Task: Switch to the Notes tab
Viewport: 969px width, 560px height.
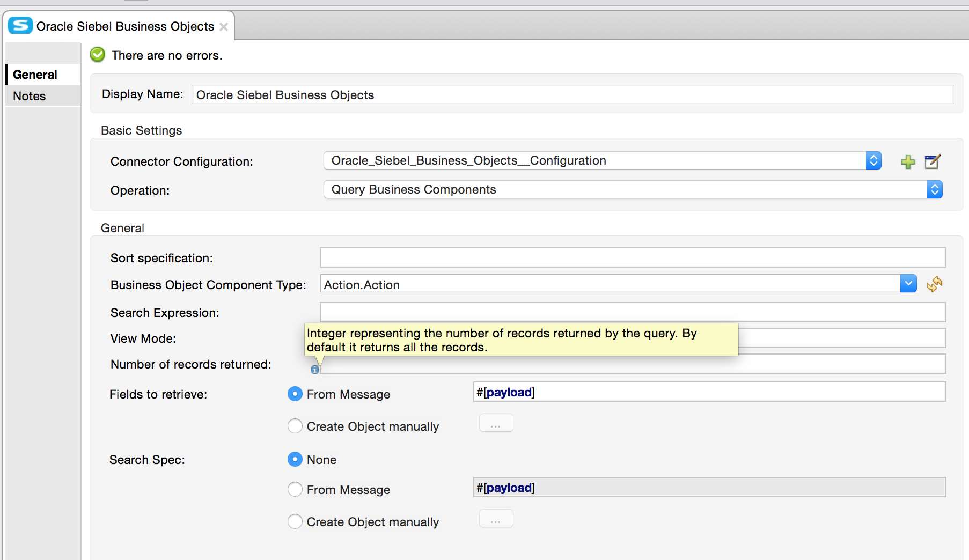Action: [30, 96]
